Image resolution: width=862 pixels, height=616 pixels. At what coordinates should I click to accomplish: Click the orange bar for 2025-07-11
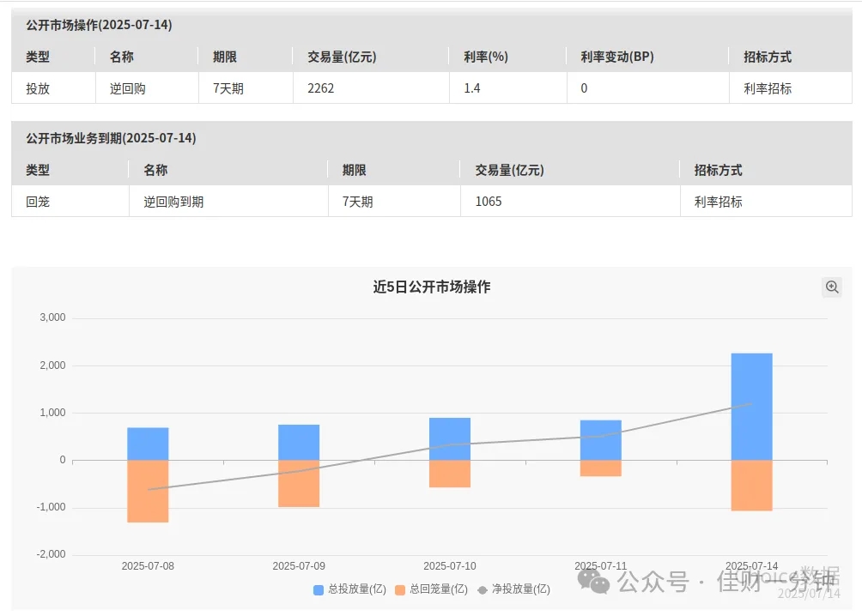601,468
